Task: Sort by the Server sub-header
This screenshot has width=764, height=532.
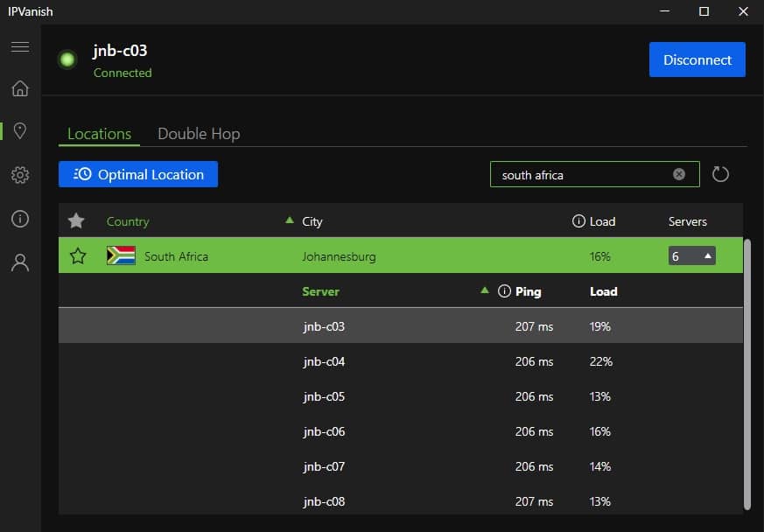Action: 320,291
